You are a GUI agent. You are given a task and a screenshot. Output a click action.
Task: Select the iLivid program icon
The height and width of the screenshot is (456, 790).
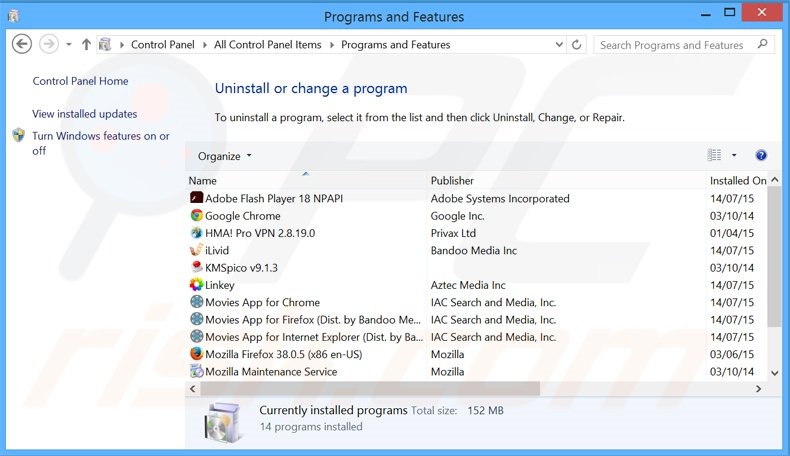coord(196,249)
